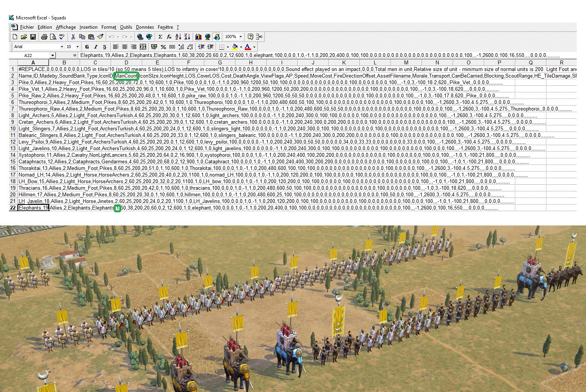Align cell text to the right

pos(133,47)
